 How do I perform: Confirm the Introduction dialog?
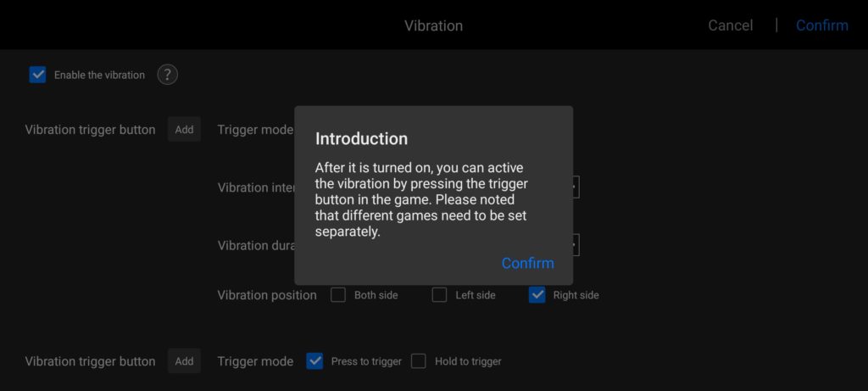click(527, 263)
